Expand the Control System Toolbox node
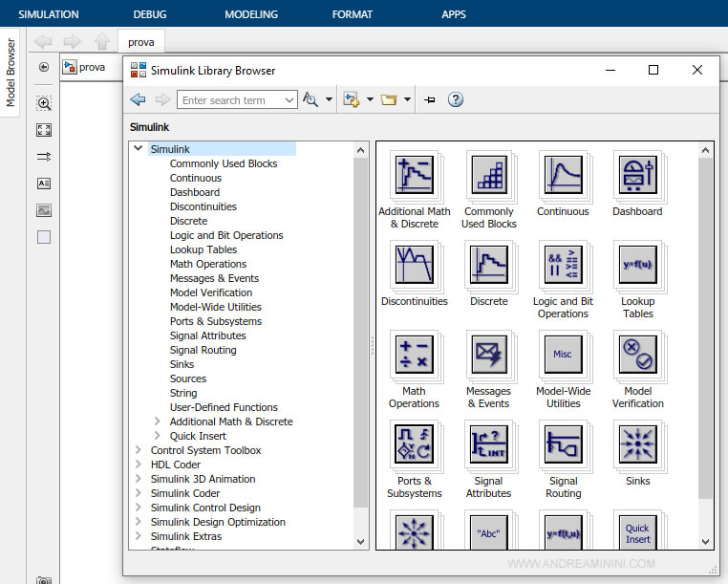This screenshot has width=728, height=584. [x=139, y=450]
